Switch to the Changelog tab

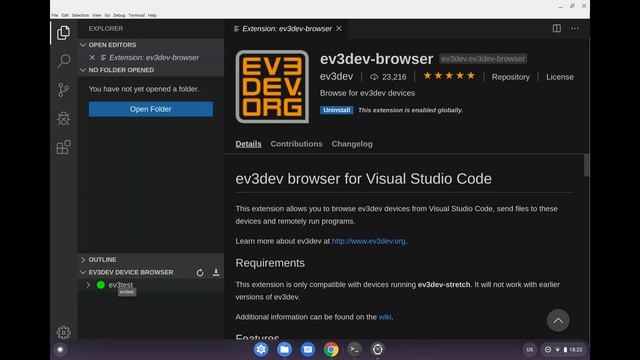(352, 144)
